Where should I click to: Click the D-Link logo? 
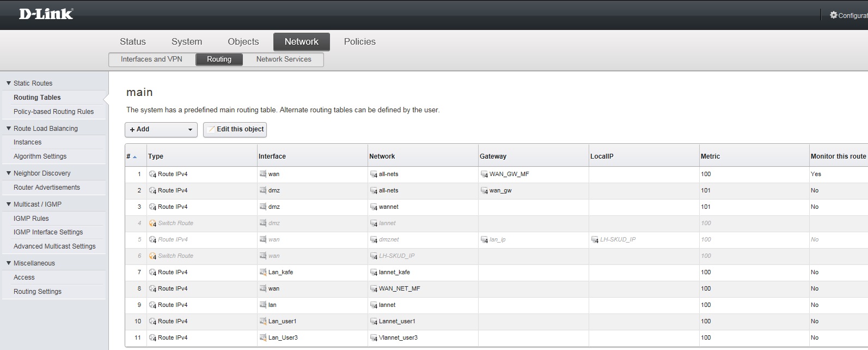(46, 14)
